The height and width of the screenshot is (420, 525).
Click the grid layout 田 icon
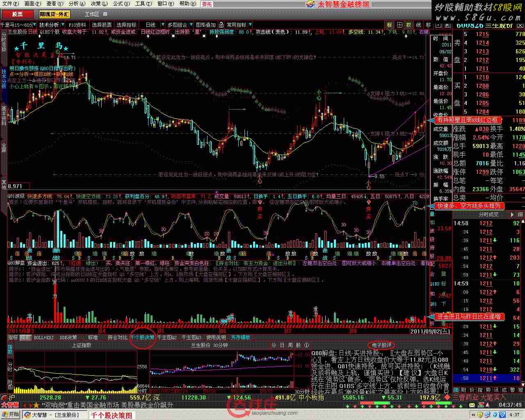coord(399,25)
